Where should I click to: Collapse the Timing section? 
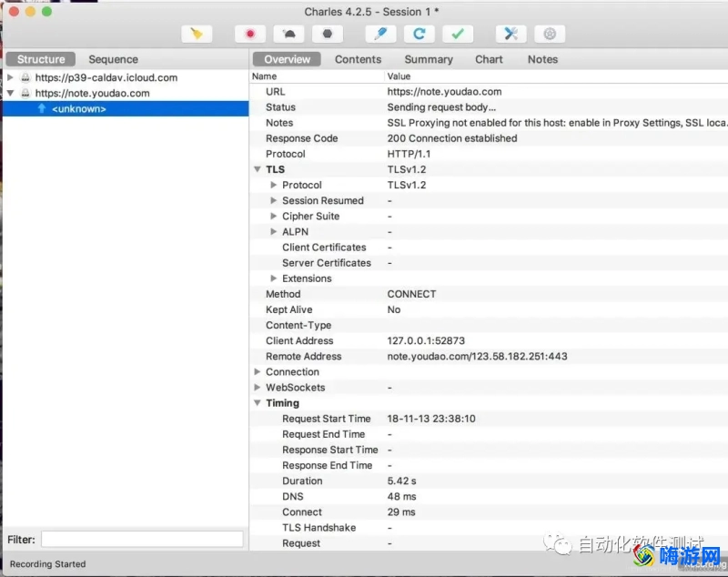coord(258,403)
